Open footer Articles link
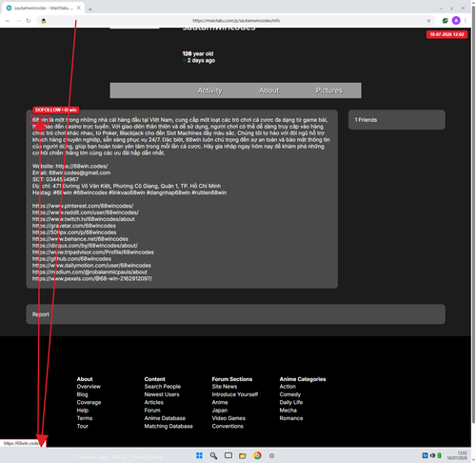Image resolution: width=476 pixels, height=463 pixels. pos(154,402)
